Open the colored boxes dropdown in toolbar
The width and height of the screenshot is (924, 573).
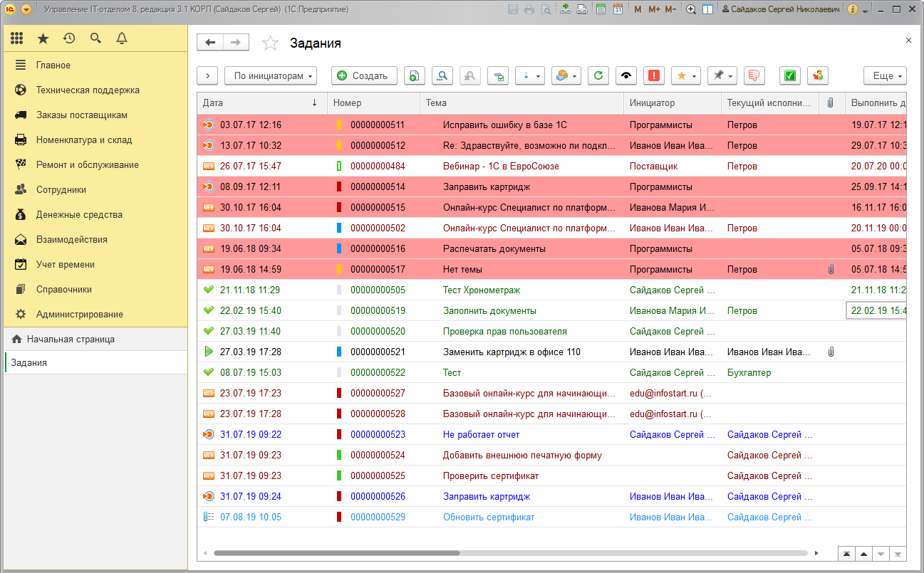coord(566,75)
